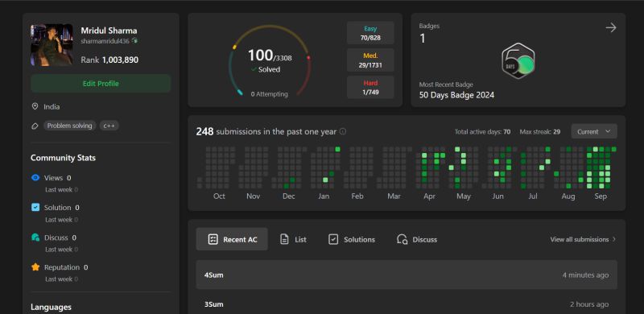Click the info icon beside submissions count

[x=343, y=131]
